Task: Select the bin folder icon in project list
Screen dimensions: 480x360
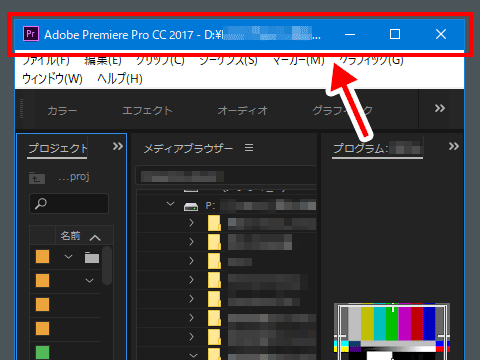Action: (x=92, y=257)
